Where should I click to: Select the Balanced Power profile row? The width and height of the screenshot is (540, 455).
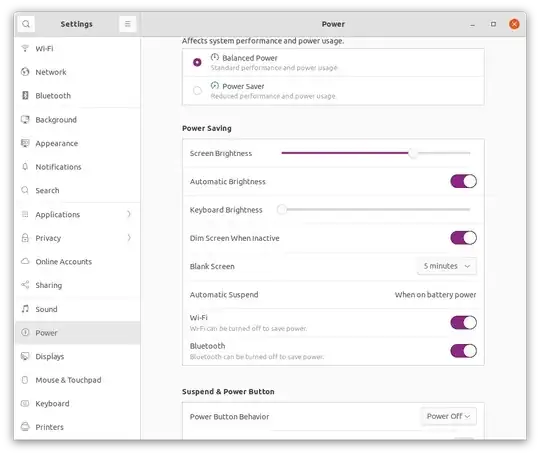[x=333, y=62]
